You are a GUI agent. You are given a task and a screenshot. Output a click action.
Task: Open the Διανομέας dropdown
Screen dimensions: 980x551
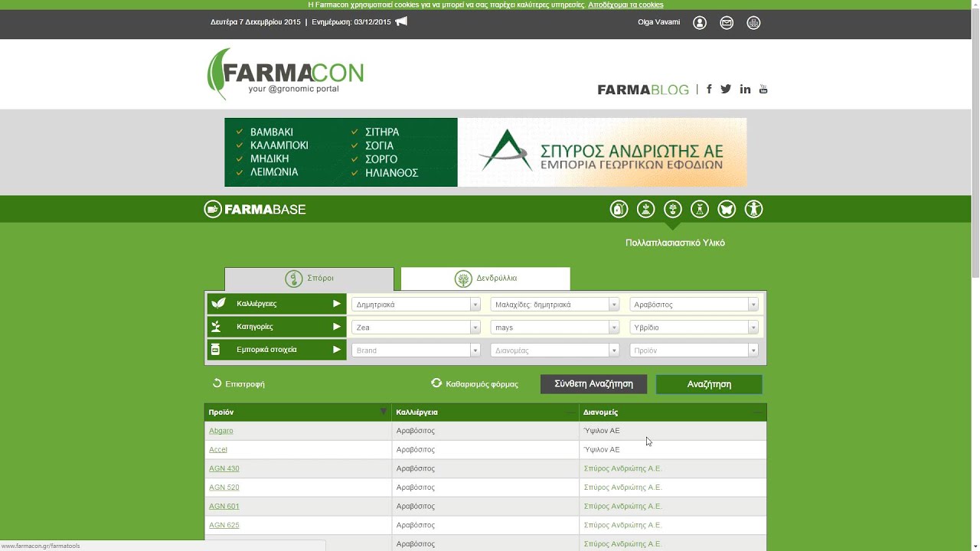554,350
